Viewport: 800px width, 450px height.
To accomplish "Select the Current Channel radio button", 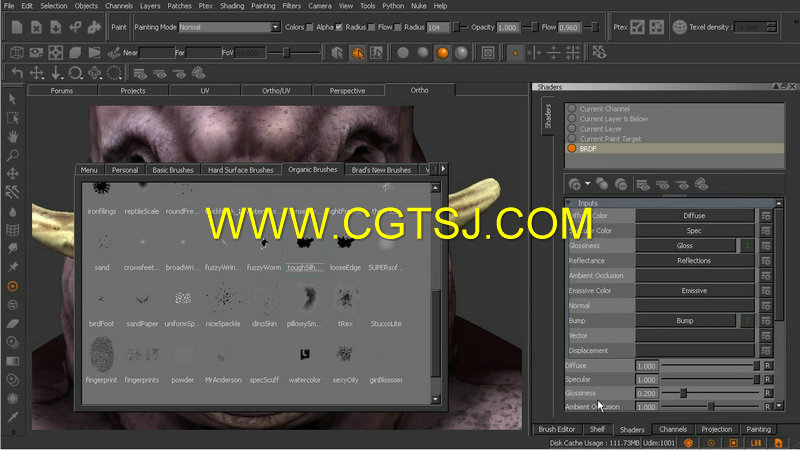I will pos(572,109).
